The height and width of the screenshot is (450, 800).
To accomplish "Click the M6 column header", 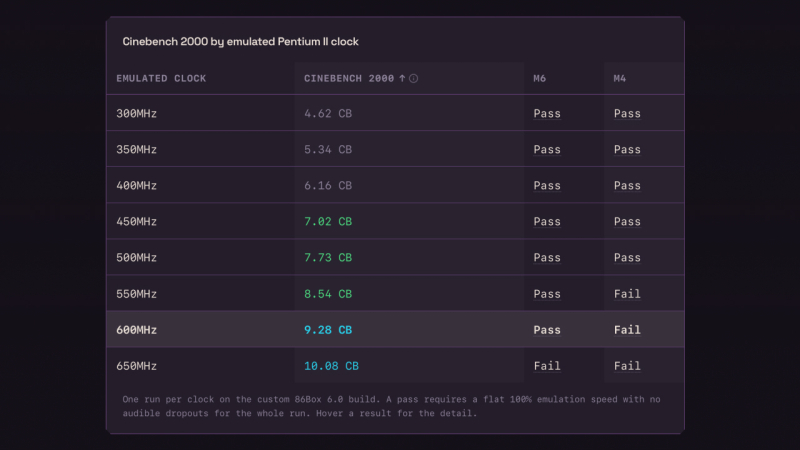I will [540, 79].
